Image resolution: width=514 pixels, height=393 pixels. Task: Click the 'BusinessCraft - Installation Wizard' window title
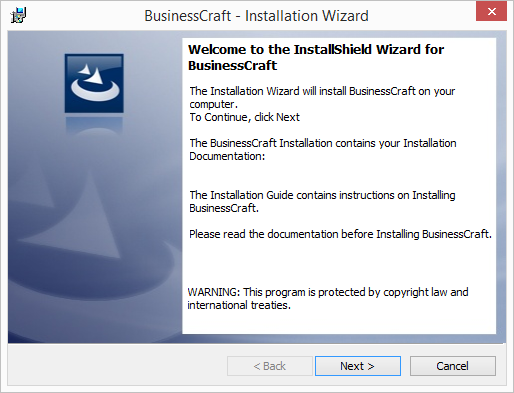tap(256, 16)
